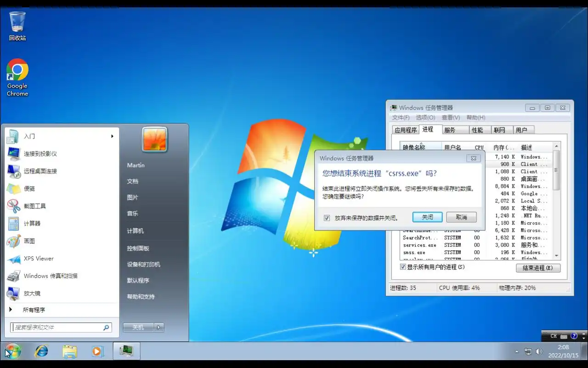Click 关机 shutdown button
This screenshot has width=588, height=368.
click(138, 328)
